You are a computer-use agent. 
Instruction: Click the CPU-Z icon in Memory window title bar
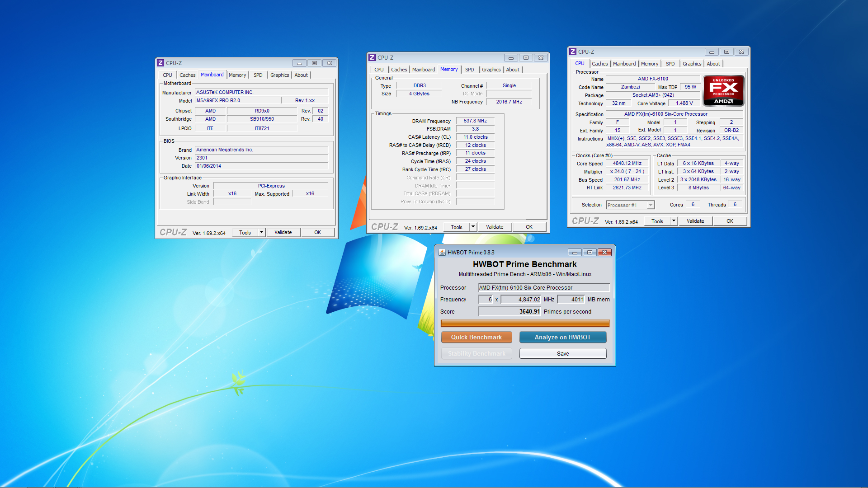pos(372,58)
